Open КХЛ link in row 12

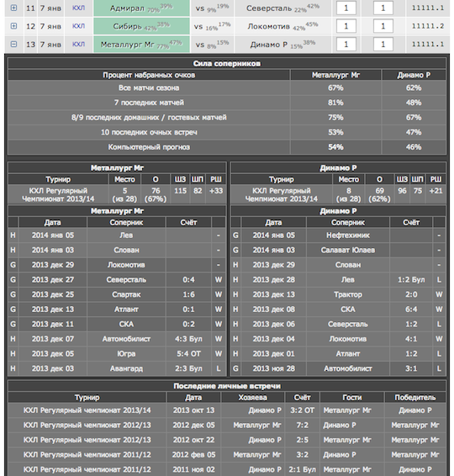coord(78,26)
